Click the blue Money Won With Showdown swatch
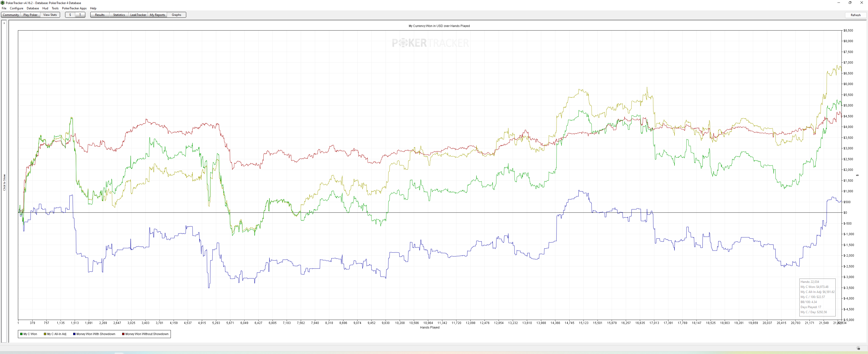The width and height of the screenshot is (868, 354). [x=74, y=334]
